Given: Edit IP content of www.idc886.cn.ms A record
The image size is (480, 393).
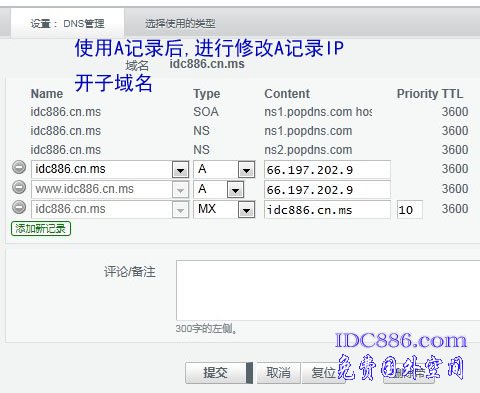Looking at the screenshot, I should pos(327,190).
